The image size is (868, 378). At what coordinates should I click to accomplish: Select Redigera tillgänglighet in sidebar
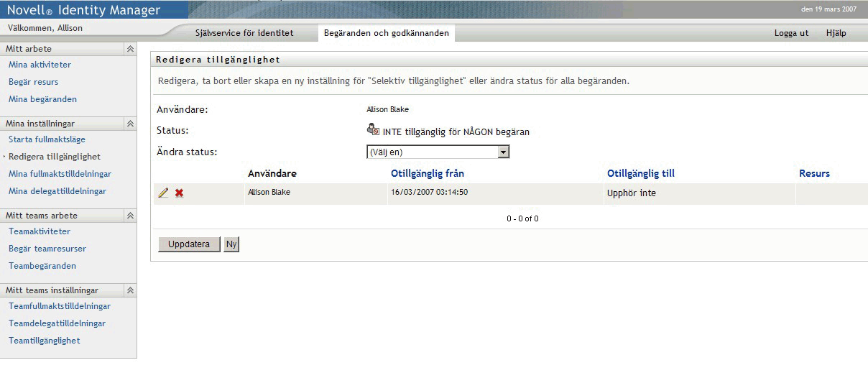[55, 157]
